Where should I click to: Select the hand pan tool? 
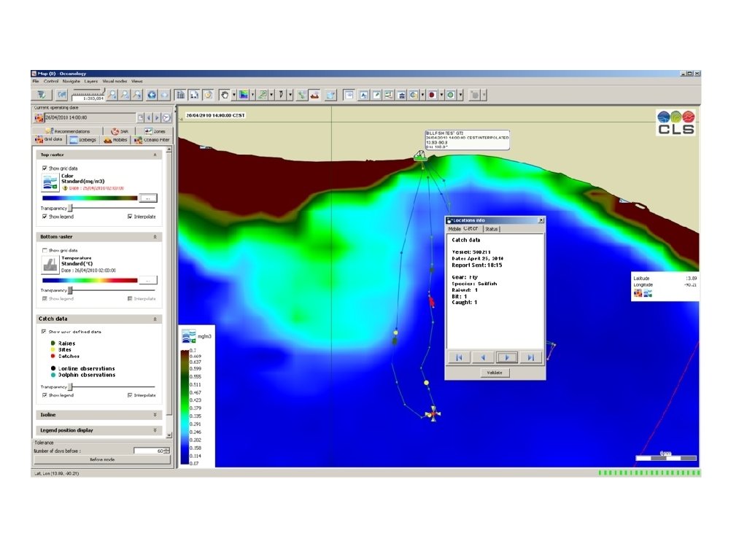(x=225, y=95)
